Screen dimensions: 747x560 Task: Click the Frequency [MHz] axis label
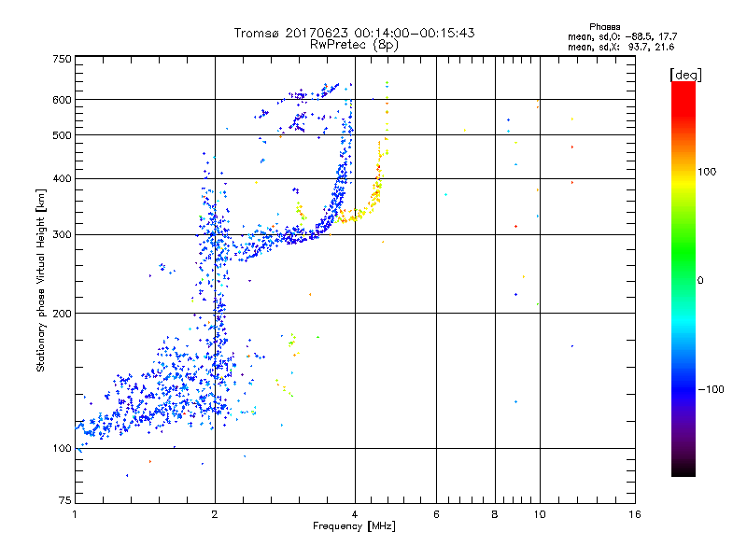(354, 527)
